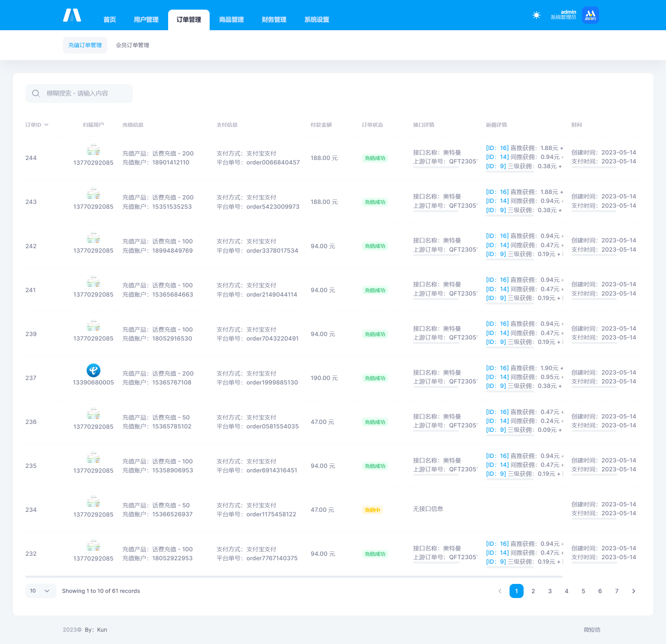Select page 2 from pagination
666x644 pixels.
[534, 590]
